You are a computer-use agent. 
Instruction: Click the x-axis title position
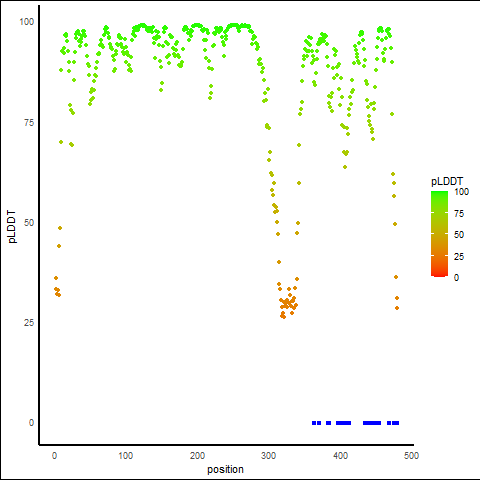point(225,470)
